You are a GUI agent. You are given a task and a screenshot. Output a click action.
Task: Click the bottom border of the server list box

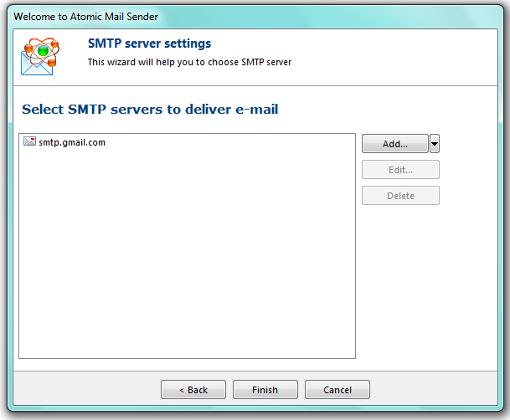(187, 358)
